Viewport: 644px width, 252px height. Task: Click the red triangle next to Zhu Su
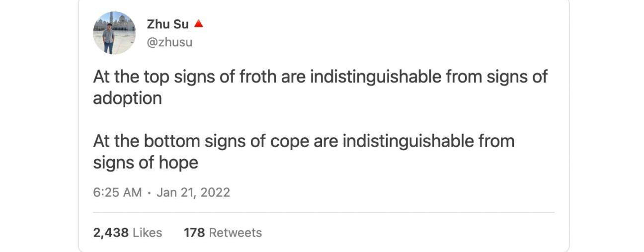click(x=199, y=23)
